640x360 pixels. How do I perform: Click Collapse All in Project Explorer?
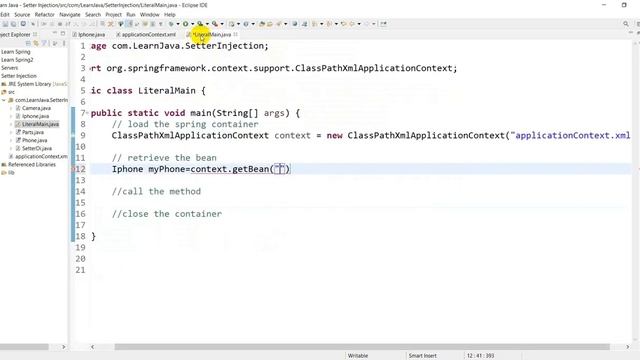click(28, 43)
